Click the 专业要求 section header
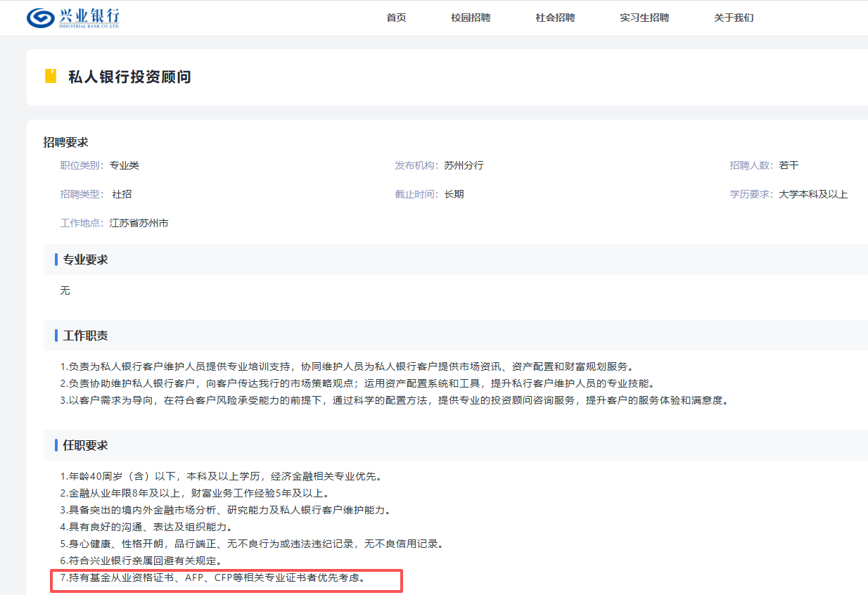 [x=85, y=260]
